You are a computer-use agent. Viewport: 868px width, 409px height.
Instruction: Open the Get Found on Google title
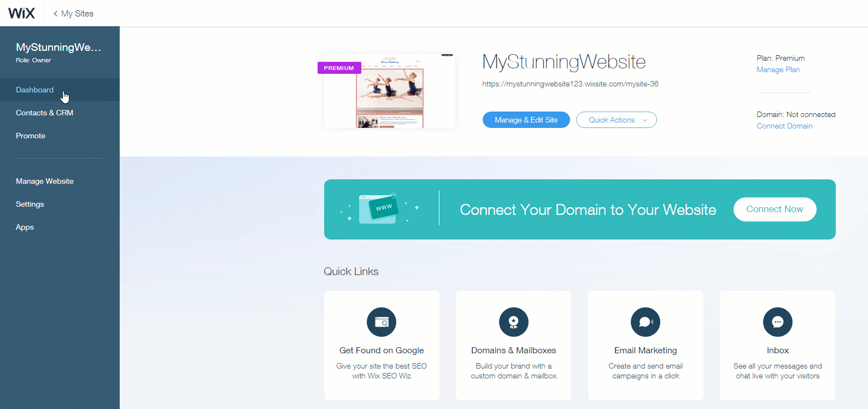click(x=382, y=350)
